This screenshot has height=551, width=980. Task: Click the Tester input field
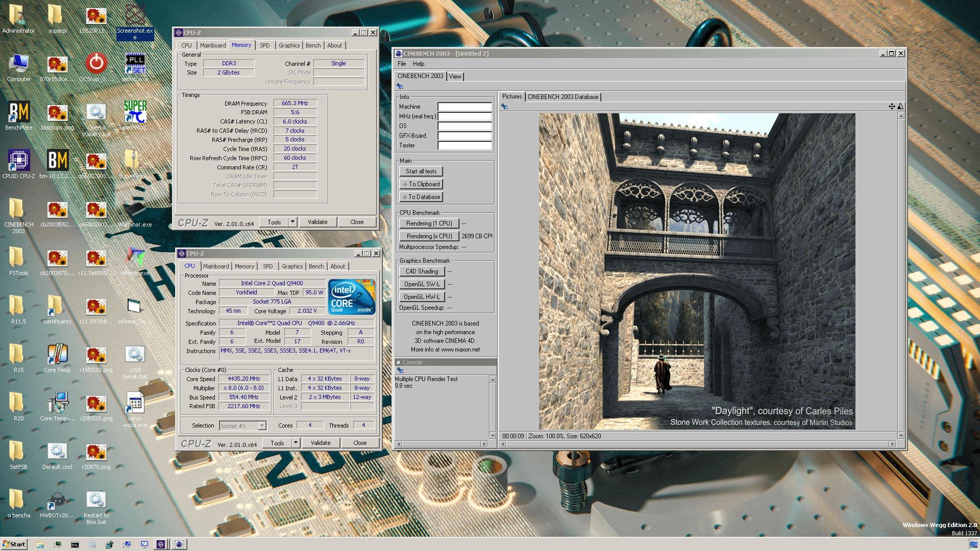click(x=464, y=145)
